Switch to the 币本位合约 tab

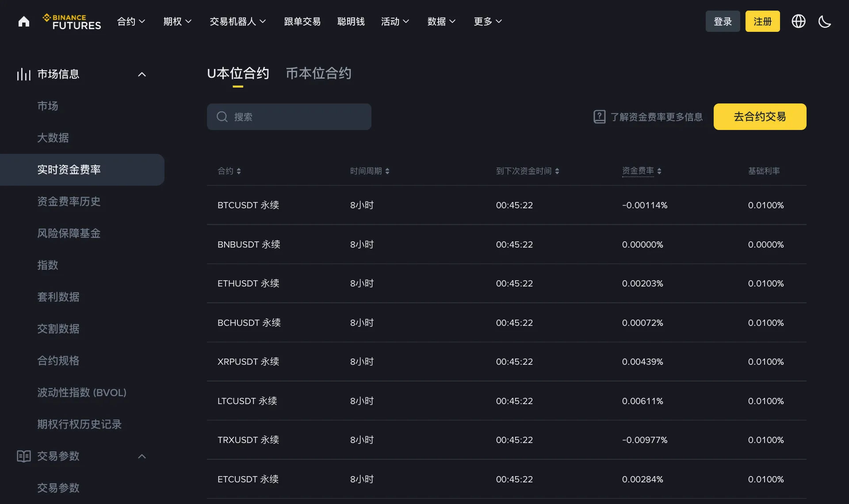tap(318, 73)
